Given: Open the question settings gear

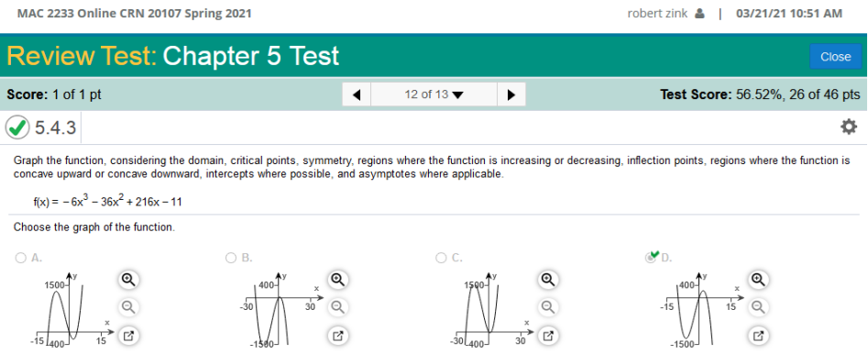Looking at the screenshot, I should (x=848, y=127).
